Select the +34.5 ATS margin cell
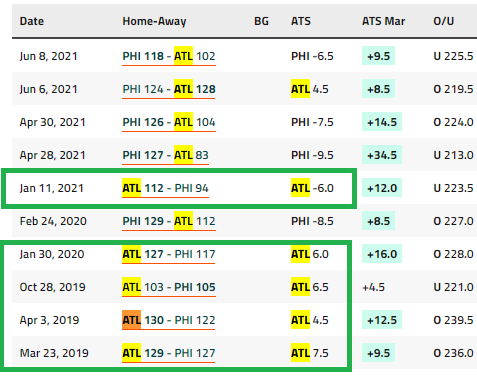The height and width of the screenshot is (379, 477). click(382, 155)
